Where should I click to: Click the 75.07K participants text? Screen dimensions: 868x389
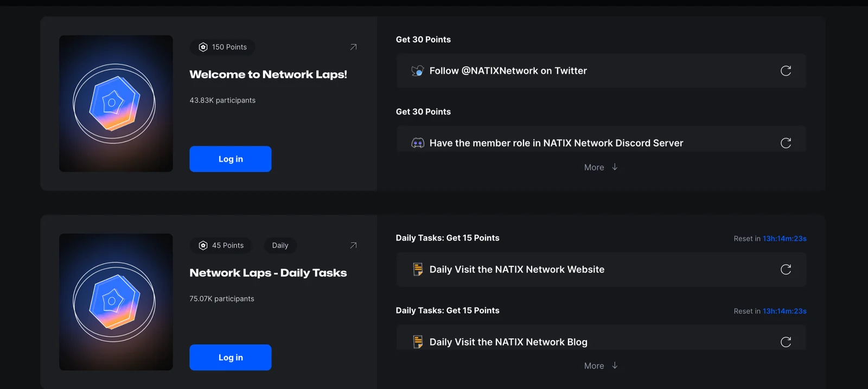(222, 299)
